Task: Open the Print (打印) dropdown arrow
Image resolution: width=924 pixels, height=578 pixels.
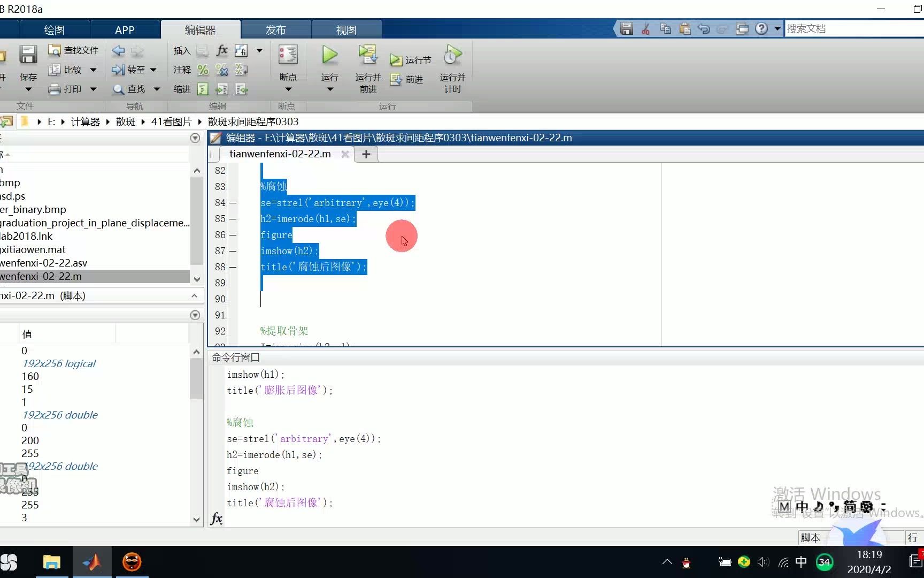Action: click(93, 89)
